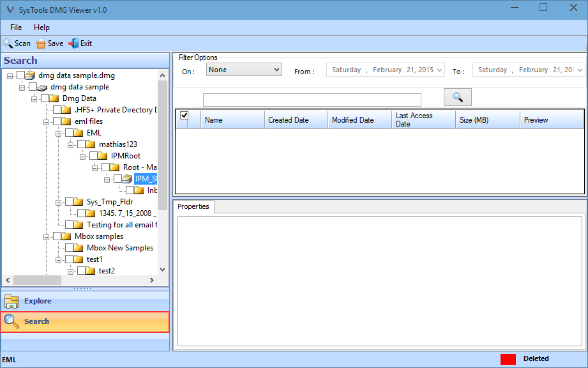Select the Properties tab
The image size is (588, 368).
[x=193, y=207]
